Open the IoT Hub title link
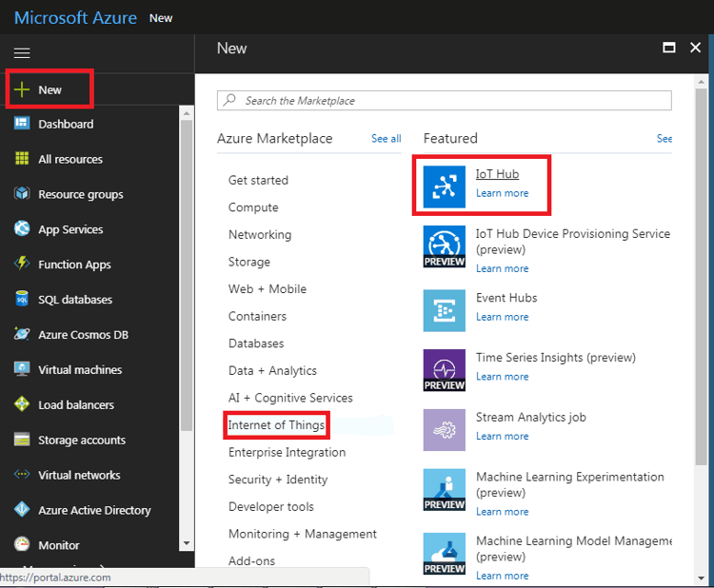 pyautogui.click(x=497, y=174)
